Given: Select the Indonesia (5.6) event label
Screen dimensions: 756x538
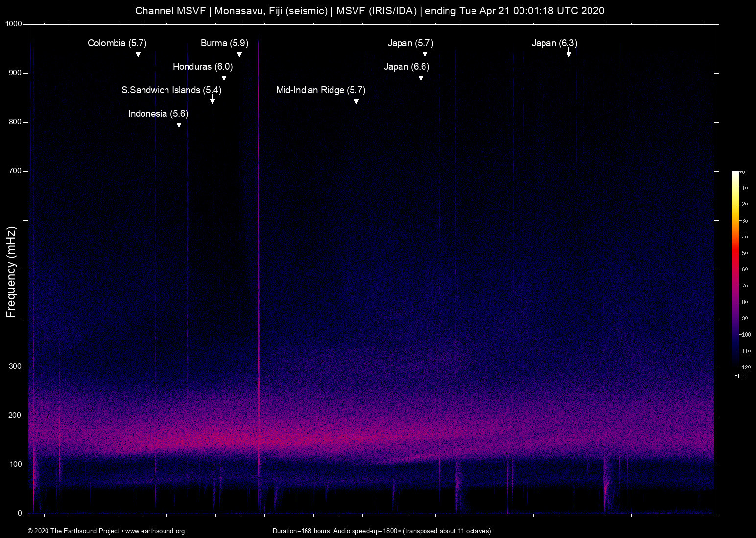Looking at the screenshot, I should tap(158, 114).
